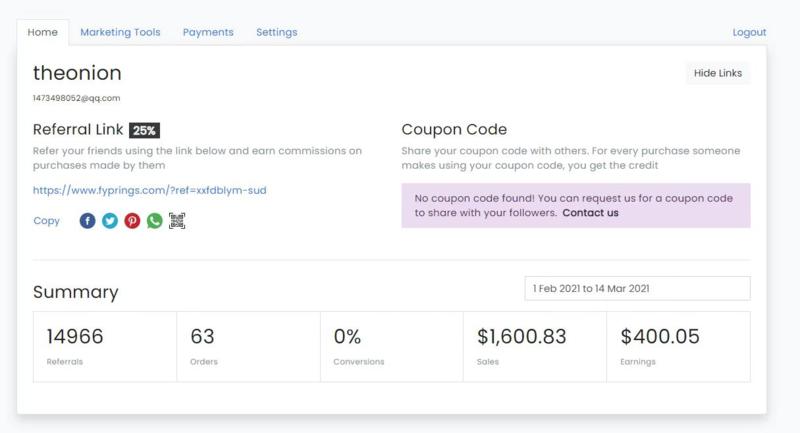800x433 pixels.
Task: Switch to the Home tab
Action: click(43, 32)
